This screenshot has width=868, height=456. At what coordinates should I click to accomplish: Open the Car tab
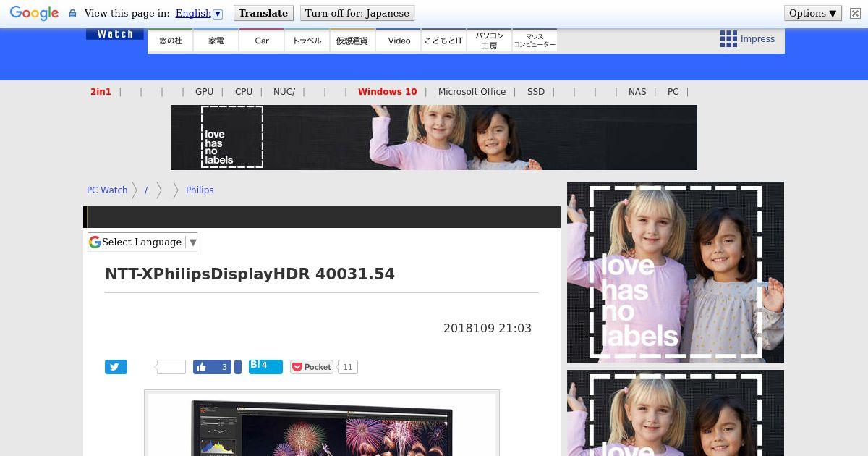[262, 41]
